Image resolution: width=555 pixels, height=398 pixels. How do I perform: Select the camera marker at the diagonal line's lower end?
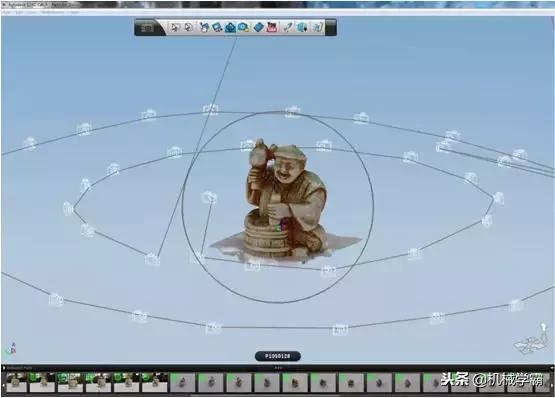(152, 259)
